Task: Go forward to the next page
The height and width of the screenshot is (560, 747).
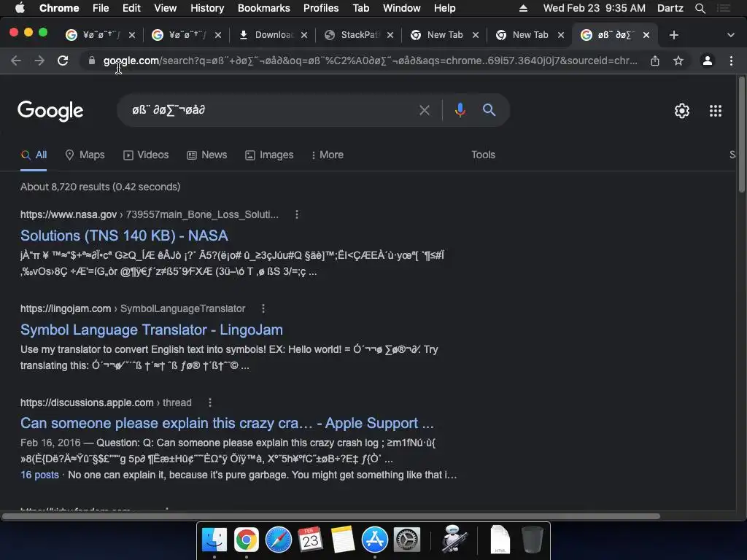Action: point(39,61)
